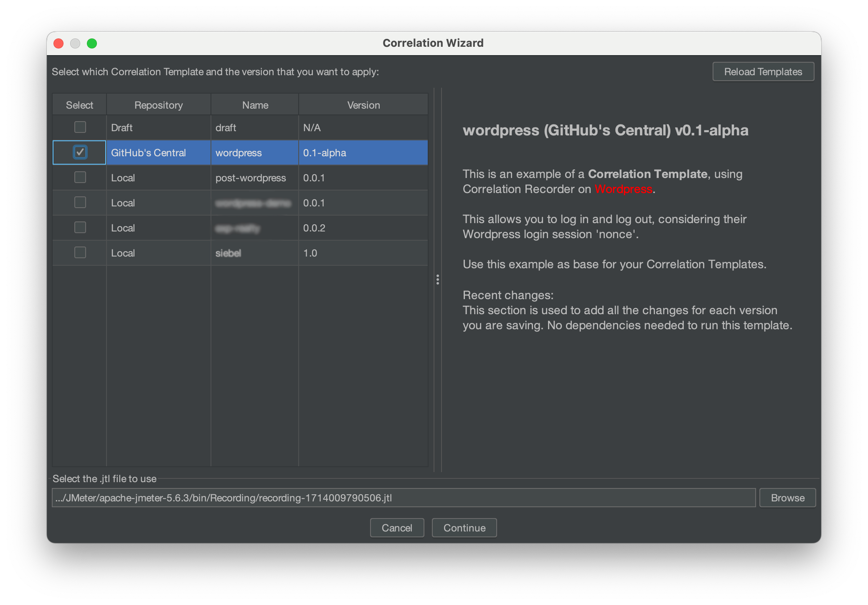868x605 pixels.
Task: Select the 'GitHub's Central' repository cell
Action: pyautogui.click(x=159, y=153)
